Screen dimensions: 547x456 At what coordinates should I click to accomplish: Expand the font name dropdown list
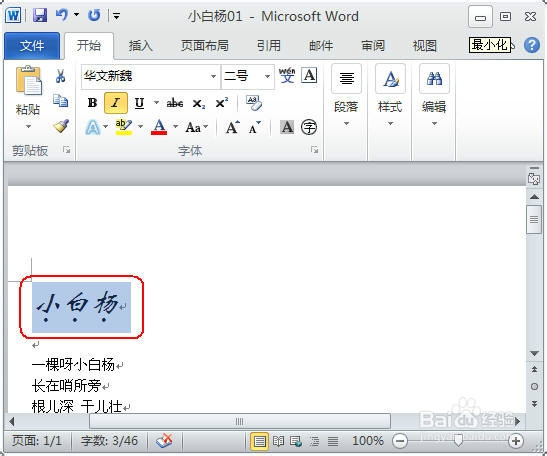213,76
